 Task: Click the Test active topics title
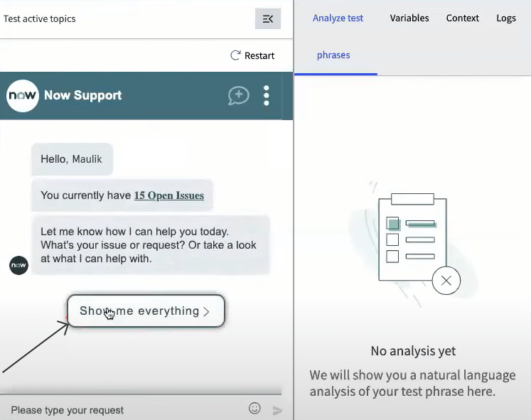pyautogui.click(x=40, y=19)
